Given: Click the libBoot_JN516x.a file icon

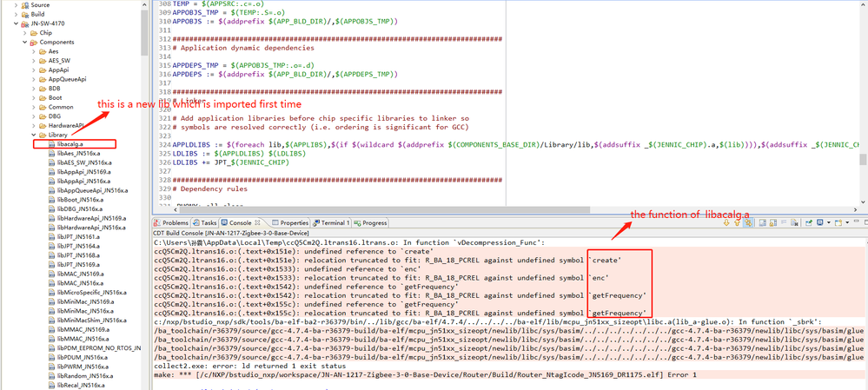Looking at the screenshot, I should 51,200.
